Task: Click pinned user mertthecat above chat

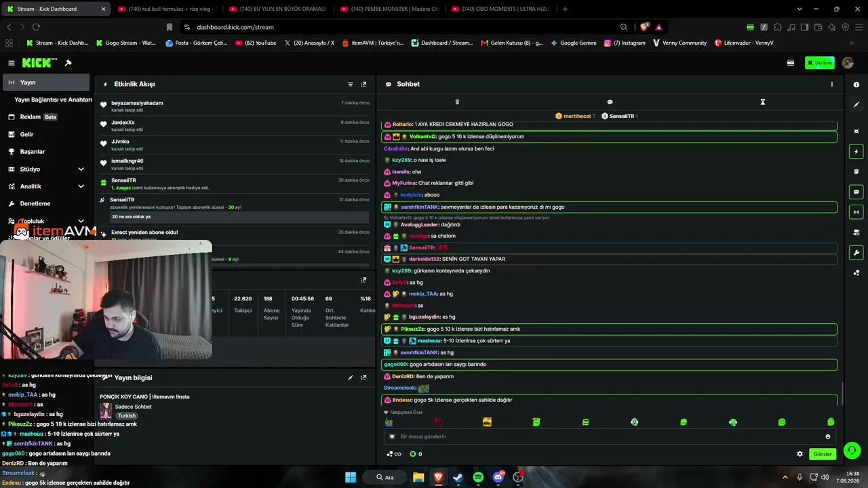Action: coord(577,116)
